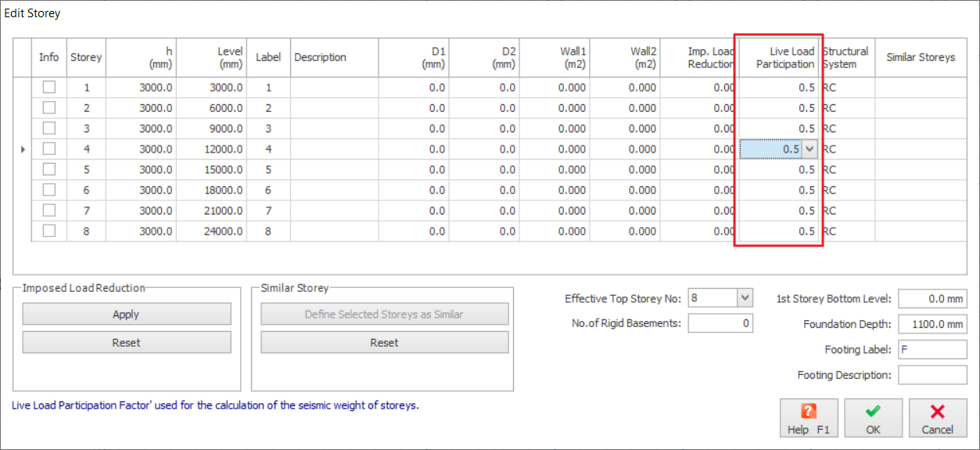Click the Live Load Participation column header
Image resolution: width=980 pixels, height=450 pixels.
[x=778, y=57]
